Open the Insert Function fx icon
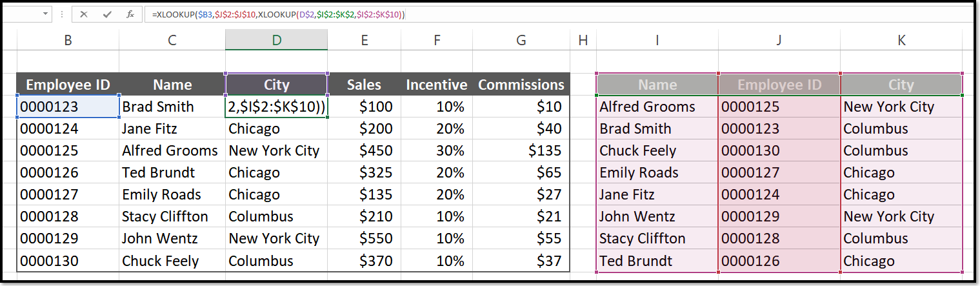The image size is (980, 286). click(x=130, y=14)
